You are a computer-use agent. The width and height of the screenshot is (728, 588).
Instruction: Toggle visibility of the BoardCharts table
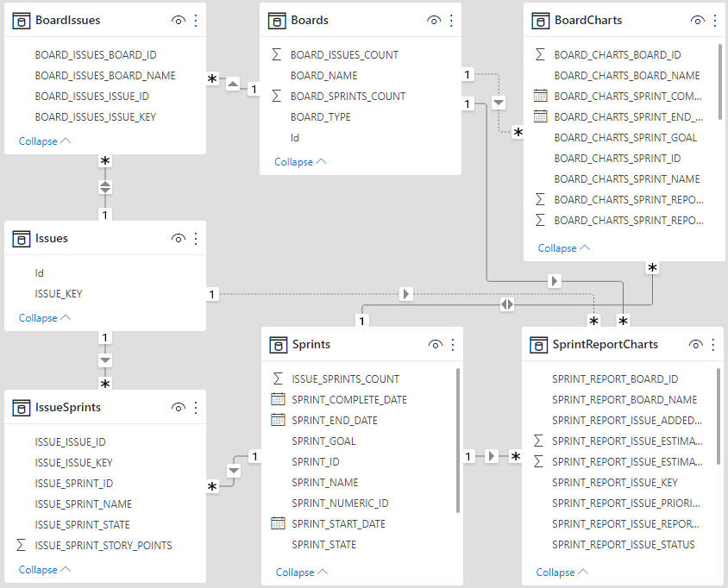click(x=697, y=21)
